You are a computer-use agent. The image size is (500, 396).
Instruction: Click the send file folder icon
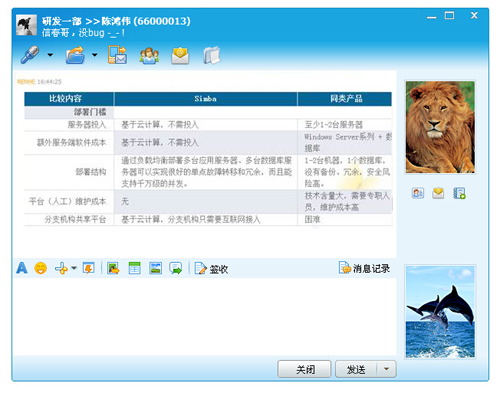(76, 55)
